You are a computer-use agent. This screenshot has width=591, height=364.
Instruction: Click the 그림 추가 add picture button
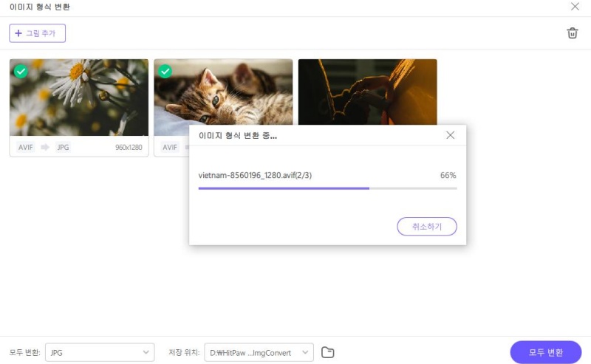(x=38, y=33)
